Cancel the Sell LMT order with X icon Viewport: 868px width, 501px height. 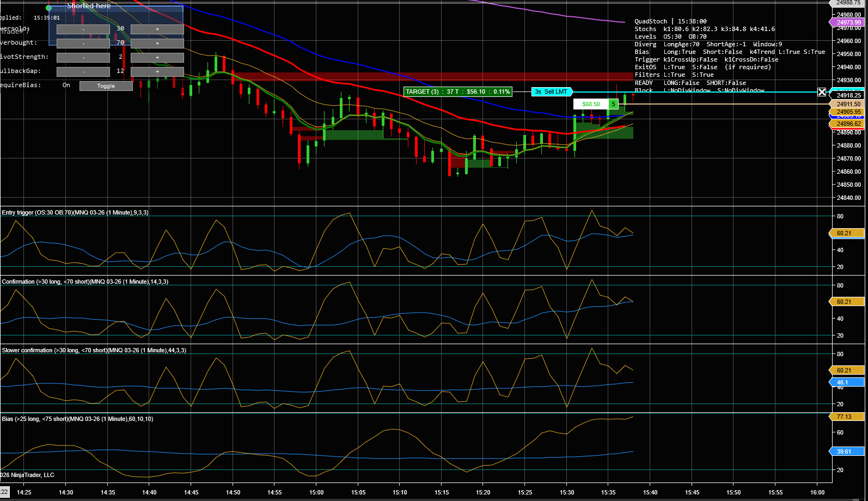[x=822, y=92]
